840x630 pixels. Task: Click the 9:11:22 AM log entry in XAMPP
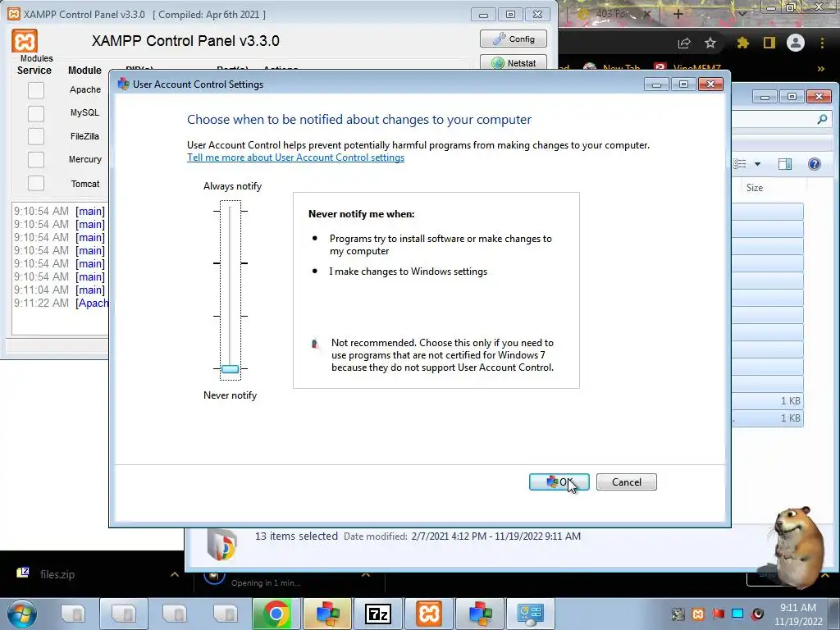point(61,304)
